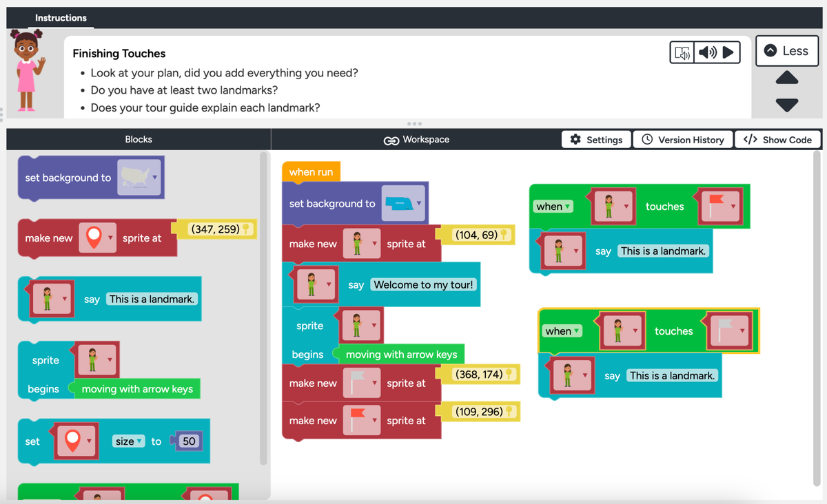Click the 'Welcome to my tour!' text field
This screenshot has height=504, width=827.
pyautogui.click(x=423, y=284)
